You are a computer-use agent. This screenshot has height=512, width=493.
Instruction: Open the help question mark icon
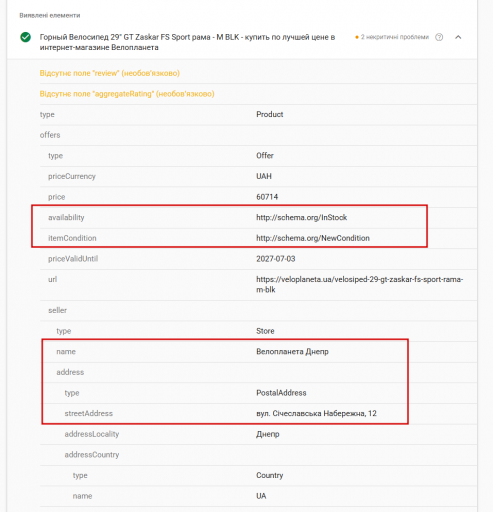(439, 37)
